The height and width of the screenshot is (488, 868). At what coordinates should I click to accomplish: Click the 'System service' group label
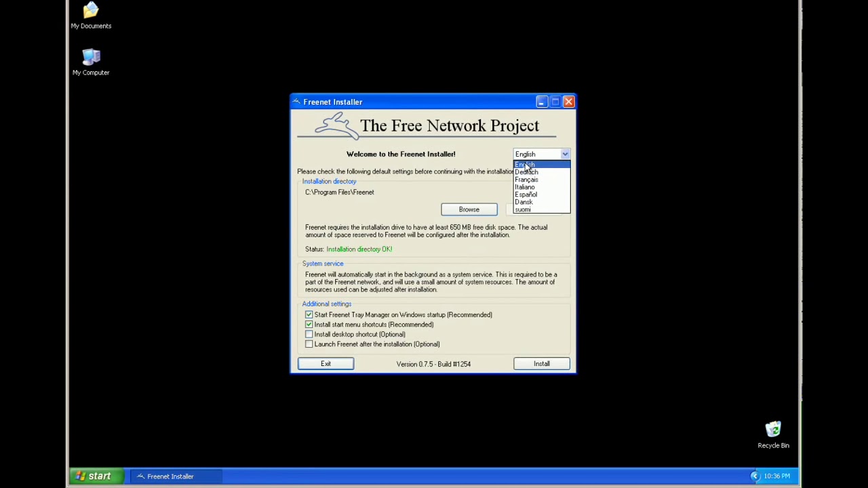coord(323,264)
